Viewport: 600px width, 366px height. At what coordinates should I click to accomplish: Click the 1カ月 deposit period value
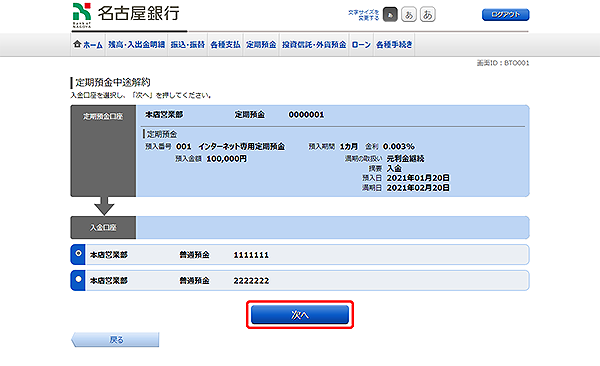pos(349,146)
